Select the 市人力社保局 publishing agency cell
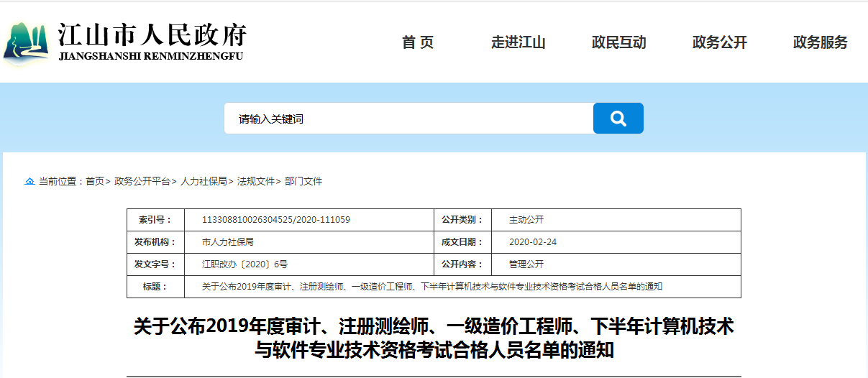The height and width of the screenshot is (378, 868). click(308, 242)
